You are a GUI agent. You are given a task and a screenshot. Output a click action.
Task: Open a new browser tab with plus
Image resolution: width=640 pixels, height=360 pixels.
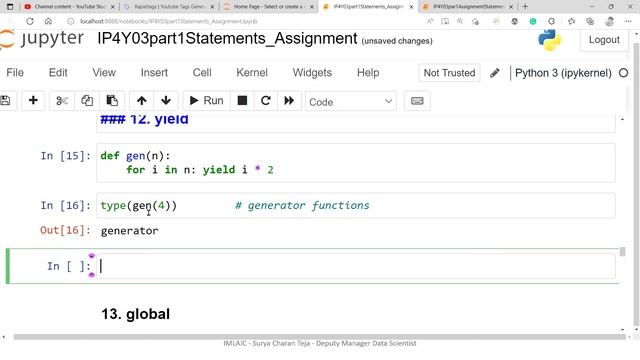pyautogui.click(x=525, y=7)
